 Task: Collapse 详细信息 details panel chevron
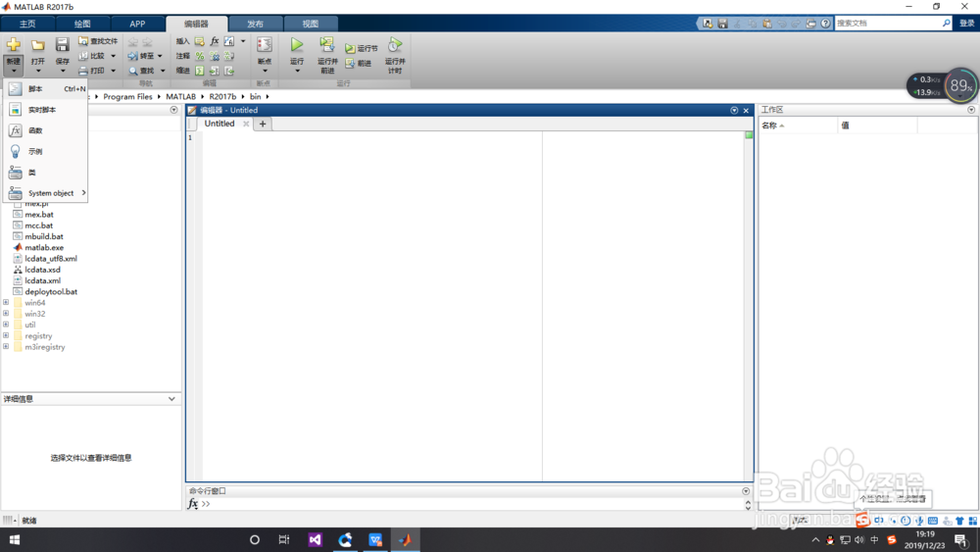171,399
